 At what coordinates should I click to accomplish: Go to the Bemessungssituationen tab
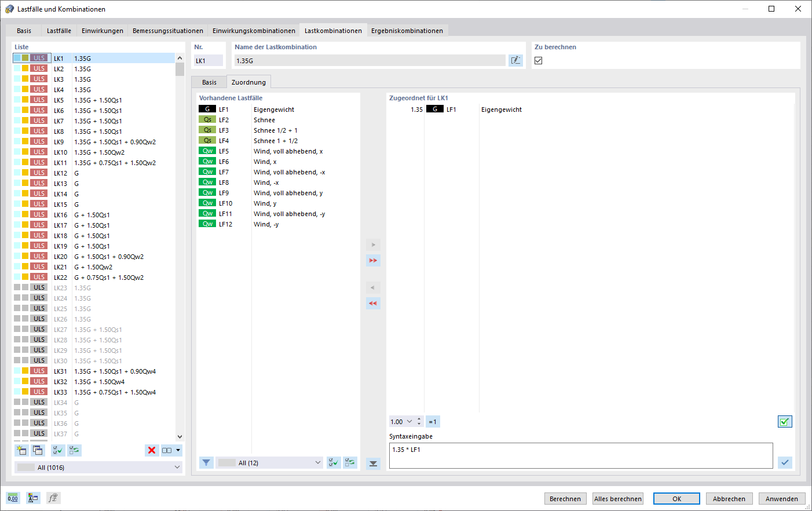pyautogui.click(x=168, y=31)
